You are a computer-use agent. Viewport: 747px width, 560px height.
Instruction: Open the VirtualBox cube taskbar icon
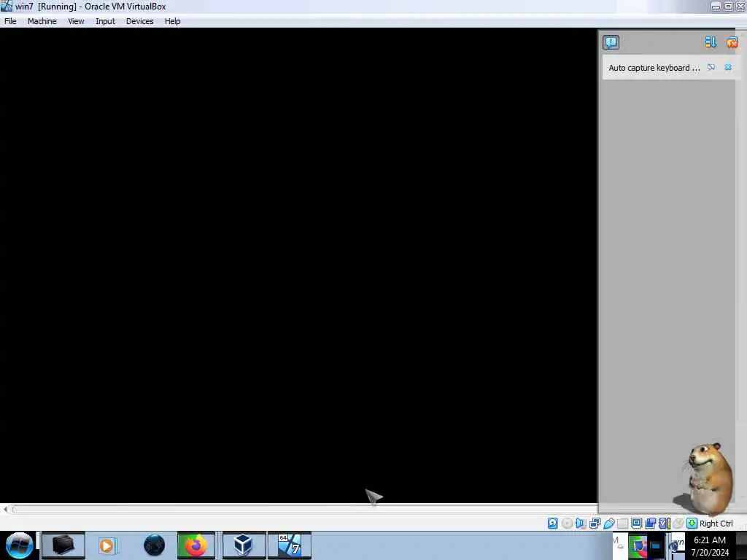pyautogui.click(x=244, y=545)
